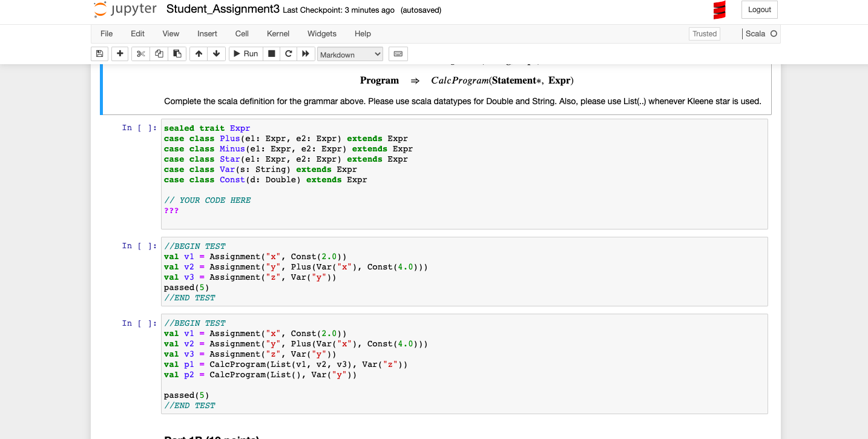Click the Trusted notebook indicator
The height and width of the screenshot is (439, 868).
704,34
